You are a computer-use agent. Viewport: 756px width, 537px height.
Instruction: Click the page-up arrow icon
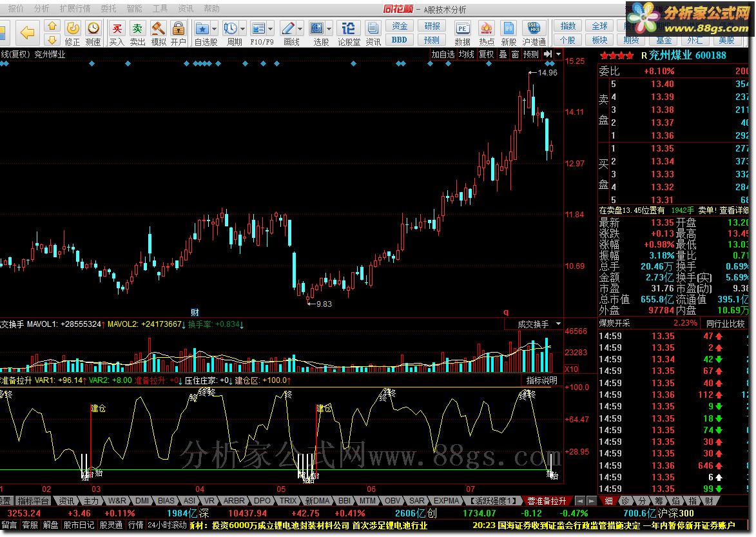[x=52, y=26]
